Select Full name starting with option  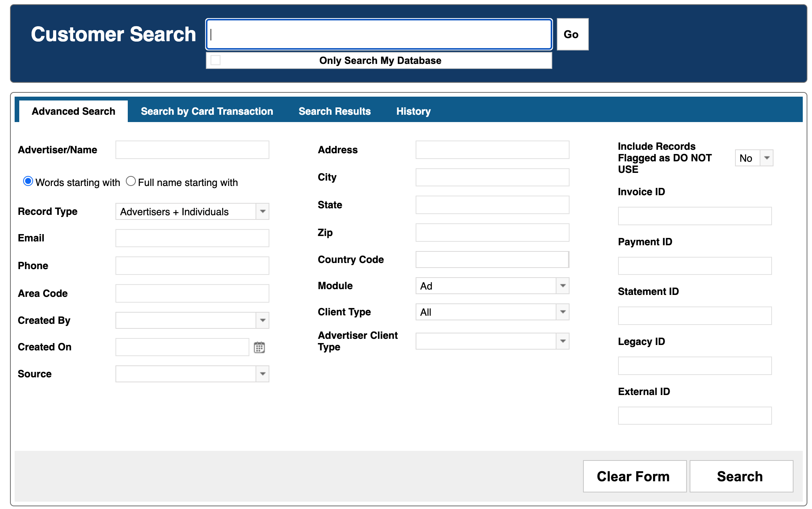coord(131,181)
